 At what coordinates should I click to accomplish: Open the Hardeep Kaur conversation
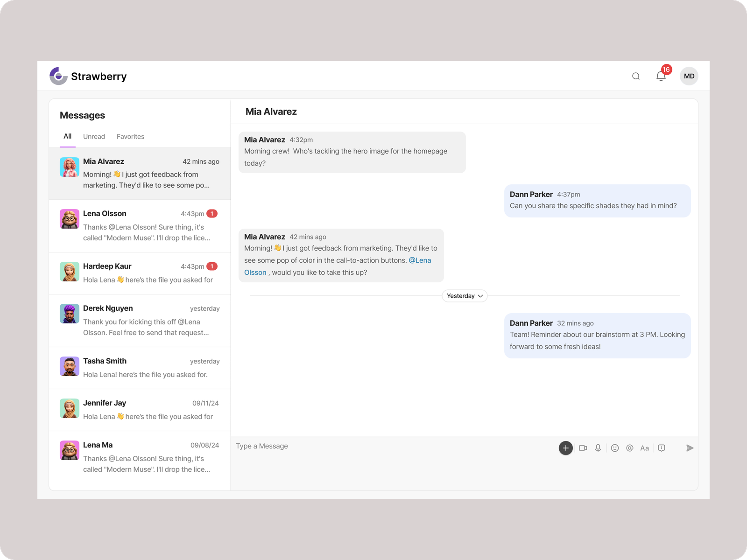pos(140,273)
